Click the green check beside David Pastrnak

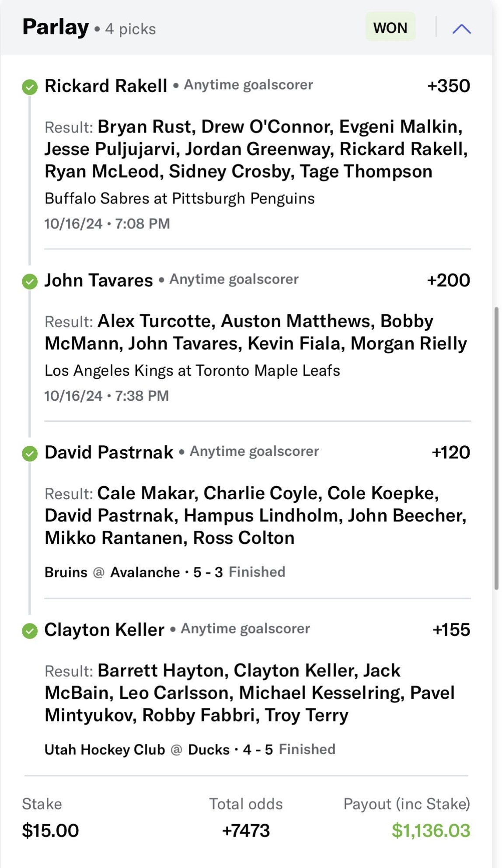[30, 453]
